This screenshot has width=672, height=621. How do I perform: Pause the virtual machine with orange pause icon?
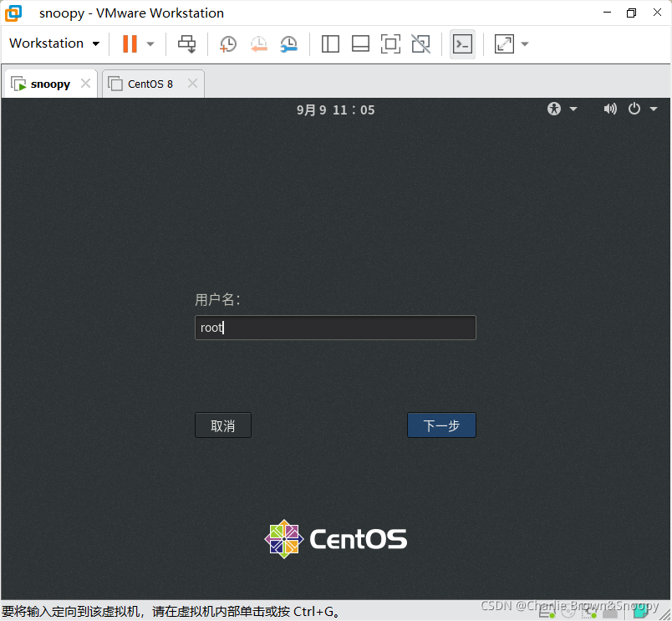click(130, 43)
